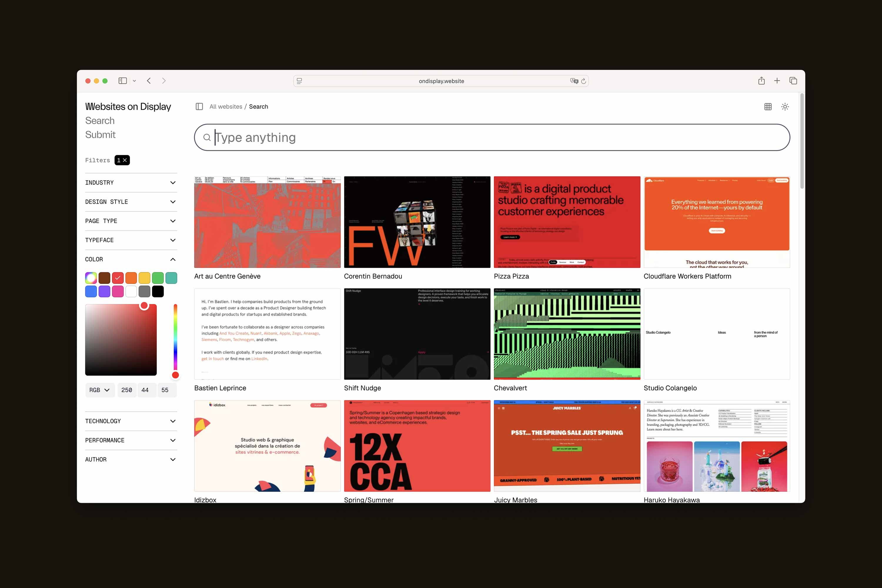Screen dimensions: 882x588
Task: Open the RGB color mode dropdown
Action: click(x=99, y=390)
